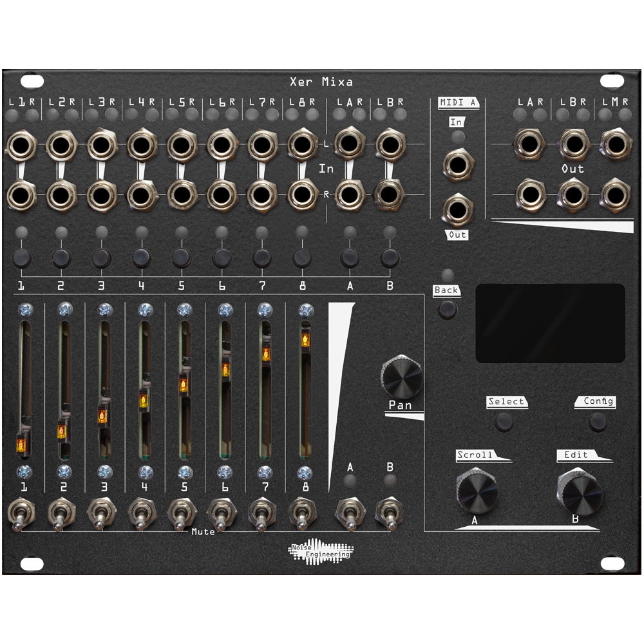Push the channel 4 select button

pos(142,258)
